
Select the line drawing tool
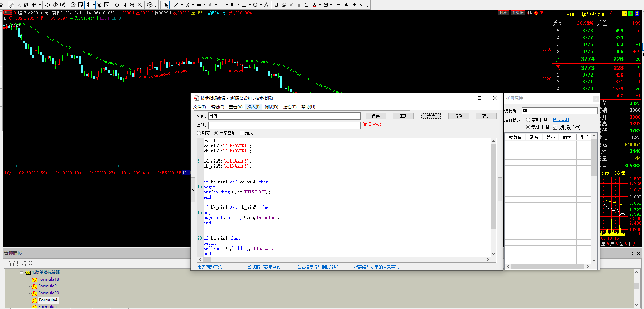pos(176,5)
